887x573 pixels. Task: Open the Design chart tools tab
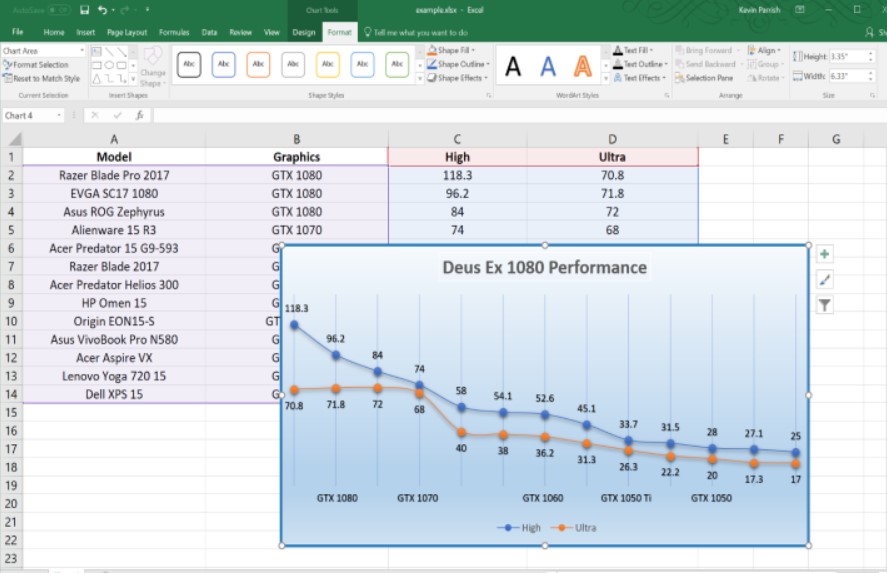(304, 32)
